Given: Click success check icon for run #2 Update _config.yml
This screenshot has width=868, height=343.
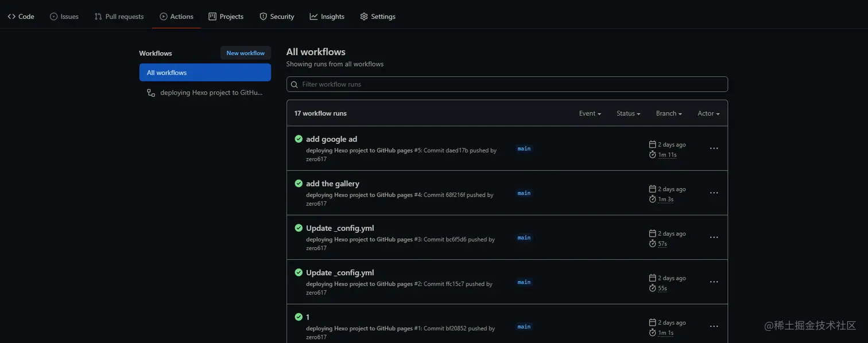Looking at the screenshot, I should click(x=299, y=272).
